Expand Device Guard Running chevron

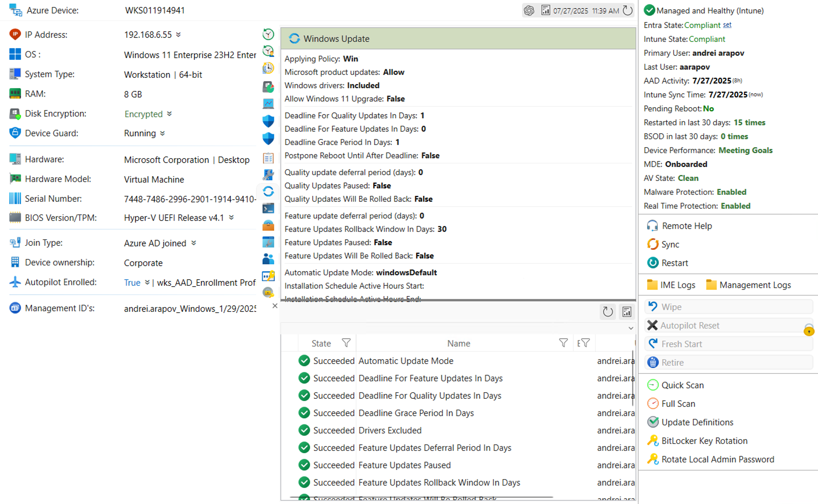(x=162, y=133)
